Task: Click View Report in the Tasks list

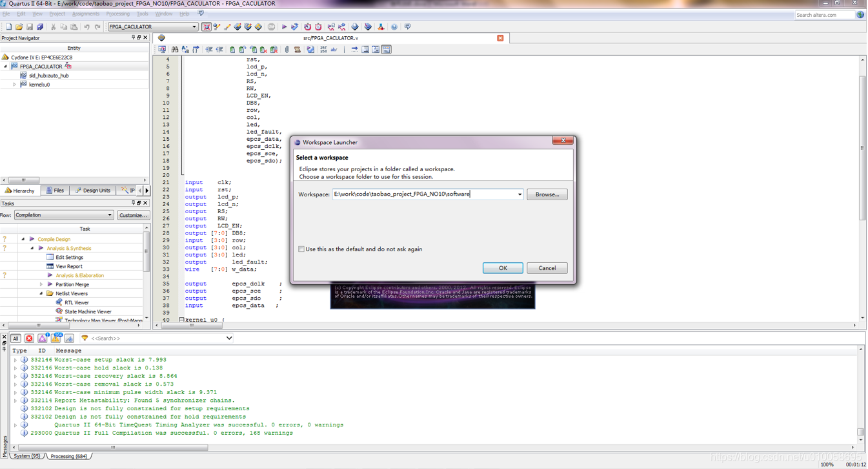Action: (x=68, y=266)
